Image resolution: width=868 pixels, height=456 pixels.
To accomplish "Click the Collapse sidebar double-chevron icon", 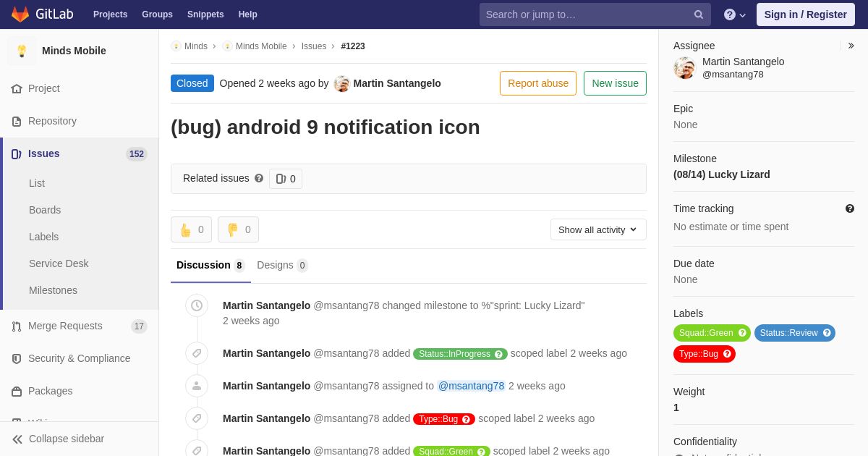I will click(x=17, y=439).
